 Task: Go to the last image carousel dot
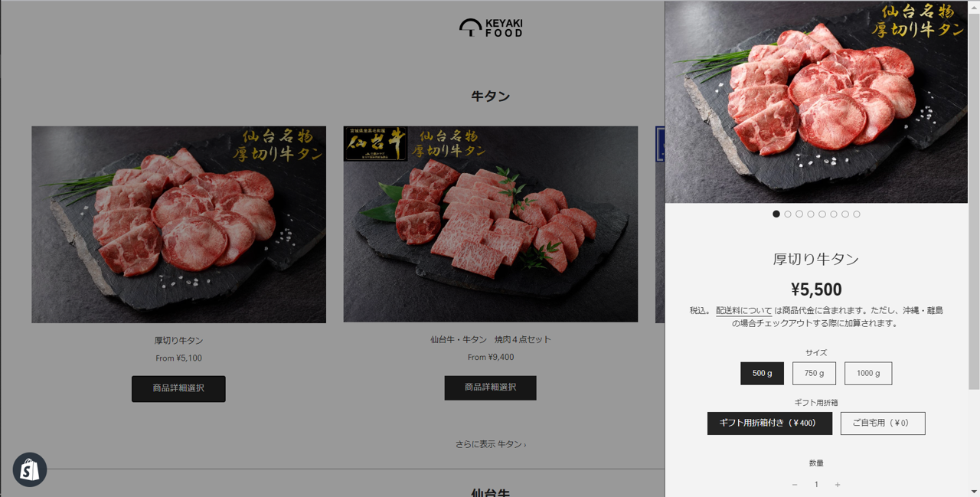tap(857, 214)
